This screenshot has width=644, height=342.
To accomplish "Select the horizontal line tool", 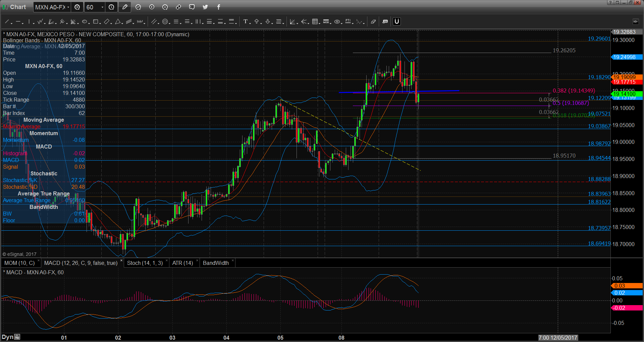I will [x=18, y=22].
